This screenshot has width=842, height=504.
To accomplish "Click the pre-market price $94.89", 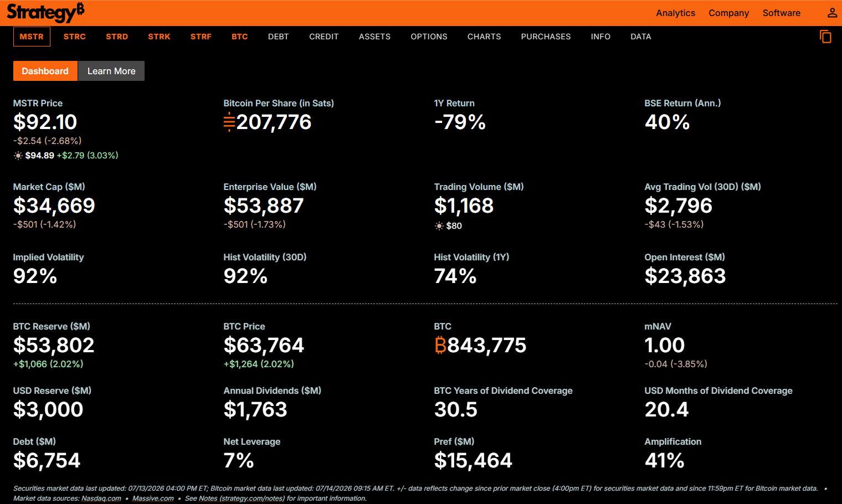I will point(40,156).
